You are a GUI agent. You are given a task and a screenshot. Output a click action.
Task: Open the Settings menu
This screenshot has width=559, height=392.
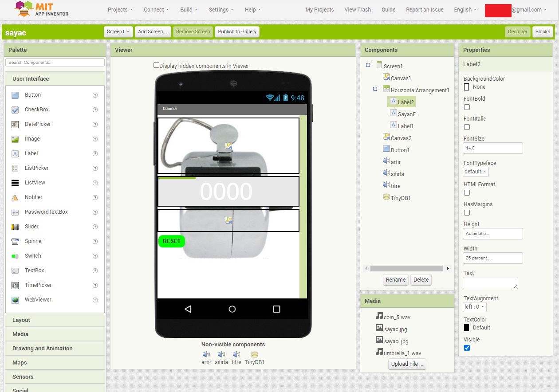(221, 9)
